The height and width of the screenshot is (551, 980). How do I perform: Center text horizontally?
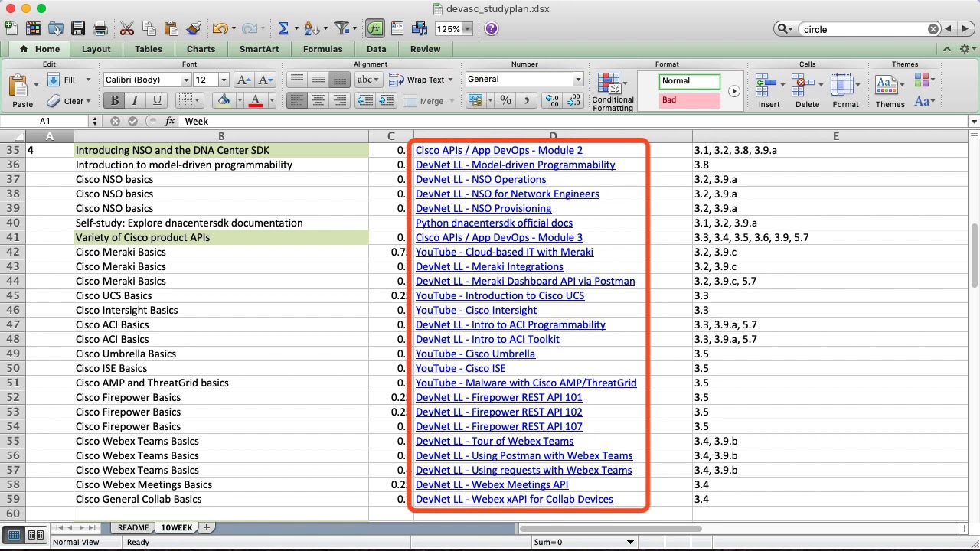[318, 100]
